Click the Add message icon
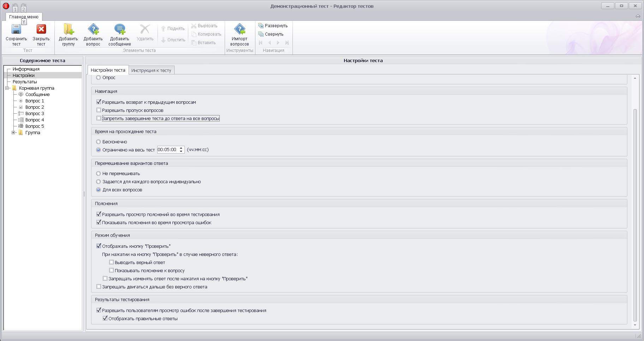Image resolution: width=644 pixels, height=341 pixels. click(x=120, y=30)
